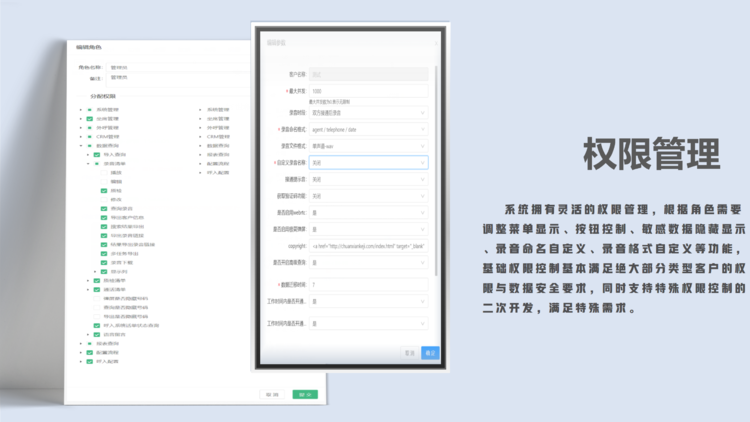The width and height of the screenshot is (750, 422).
Task: Expand the CRM管理 node in the right column
Action: pyautogui.click(x=199, y=136)
